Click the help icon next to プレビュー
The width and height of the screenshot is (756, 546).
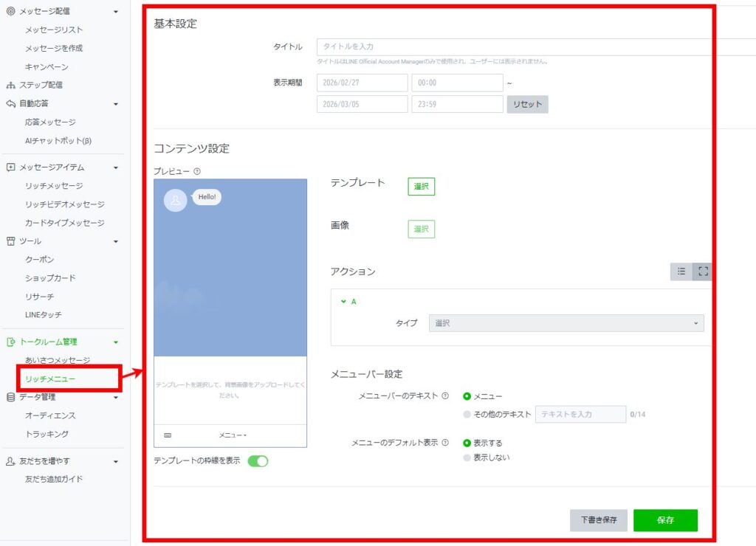197,171
